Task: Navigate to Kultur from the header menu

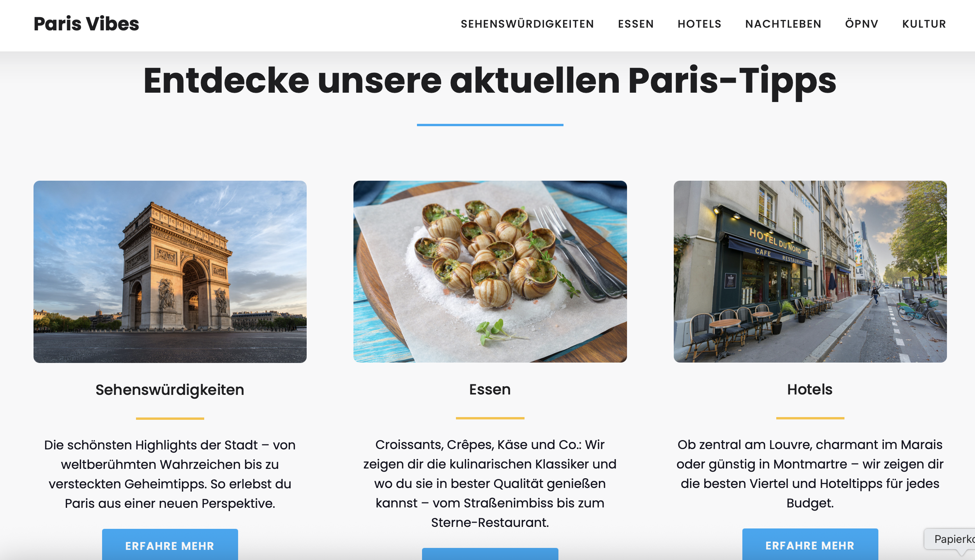Action: 924,24
